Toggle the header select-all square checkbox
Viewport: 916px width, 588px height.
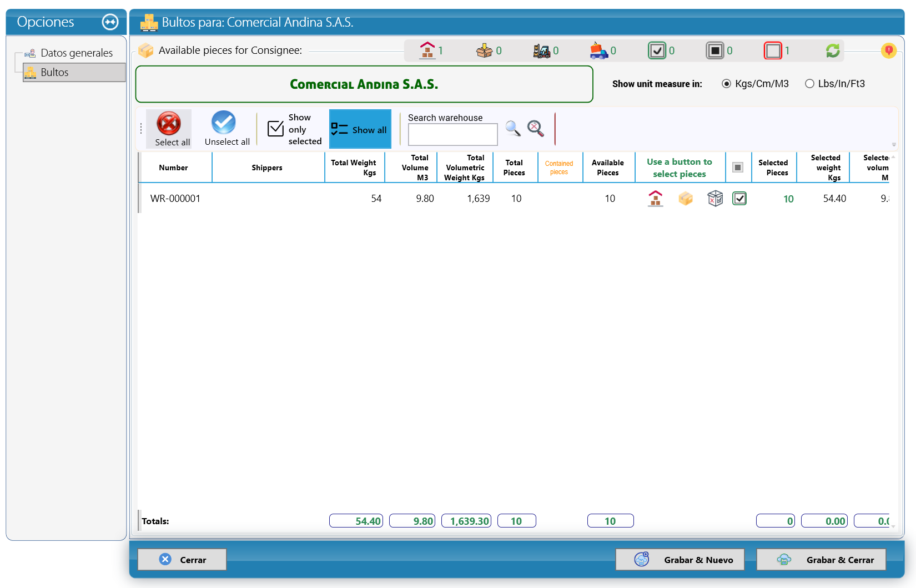click(x=738, y=168)
